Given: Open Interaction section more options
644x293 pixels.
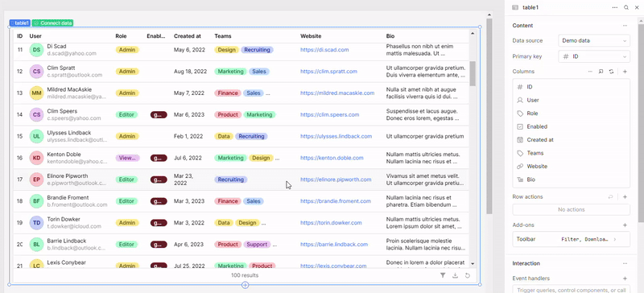Looking at the screenshot, I should point(625,263).
